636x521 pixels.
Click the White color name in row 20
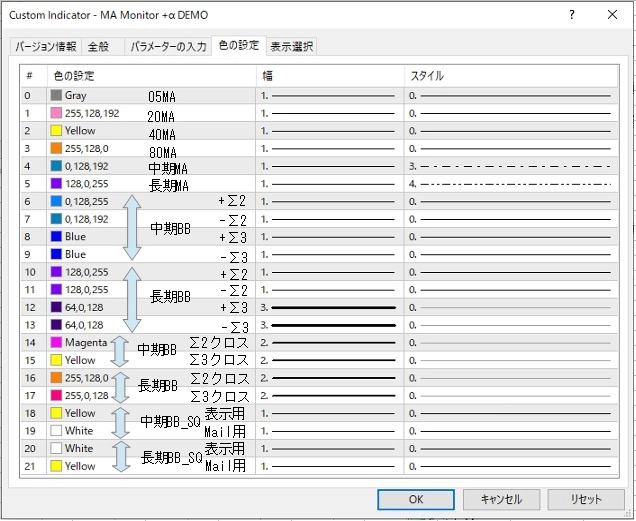tap(79, 448)
